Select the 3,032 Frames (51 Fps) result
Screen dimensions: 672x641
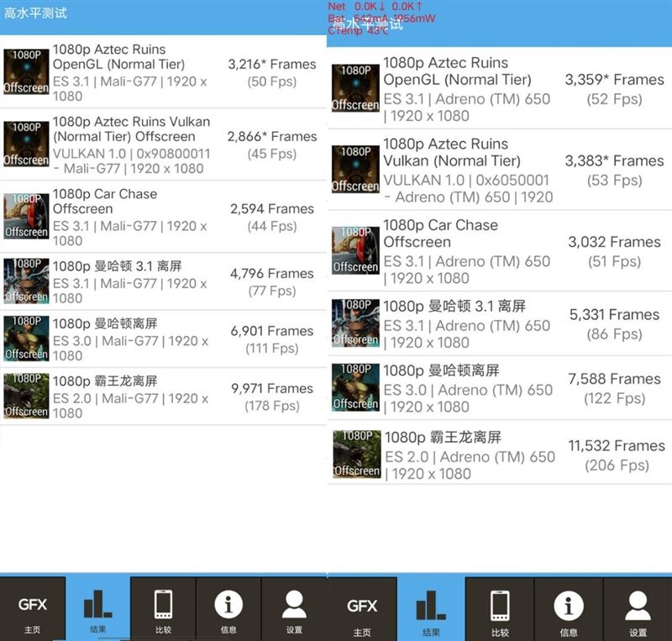point(615,251)
